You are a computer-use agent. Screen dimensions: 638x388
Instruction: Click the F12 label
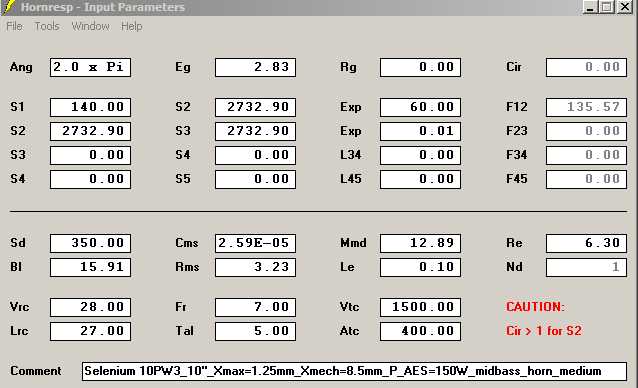517,107
